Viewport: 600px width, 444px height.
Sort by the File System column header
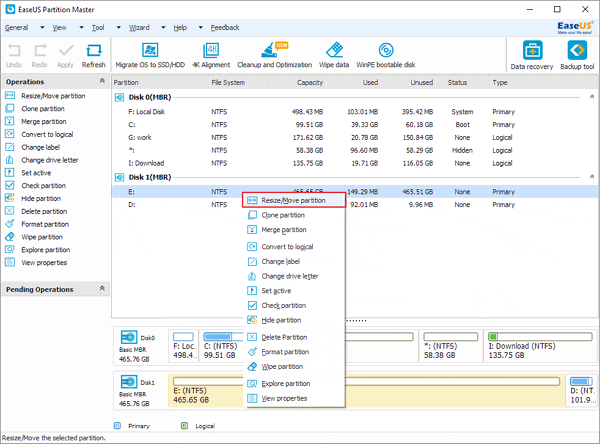coord(240,82)
